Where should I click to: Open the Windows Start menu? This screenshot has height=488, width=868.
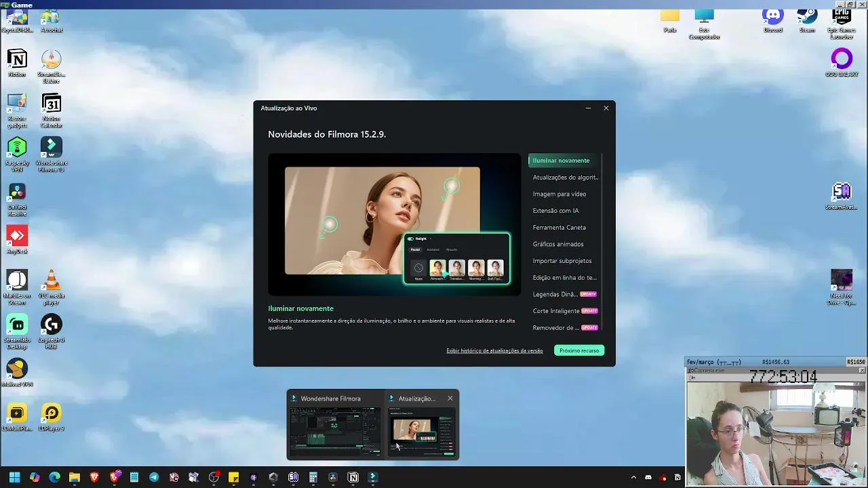[15, 477]
